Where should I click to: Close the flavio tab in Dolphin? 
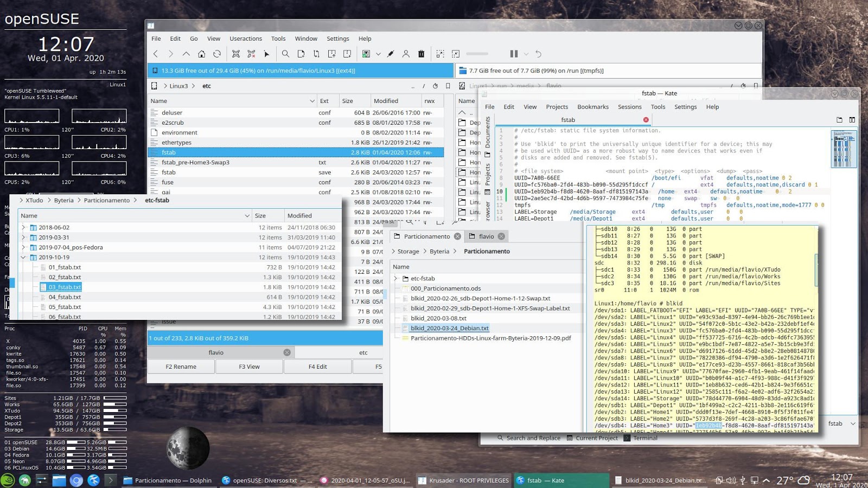point(501,236)
